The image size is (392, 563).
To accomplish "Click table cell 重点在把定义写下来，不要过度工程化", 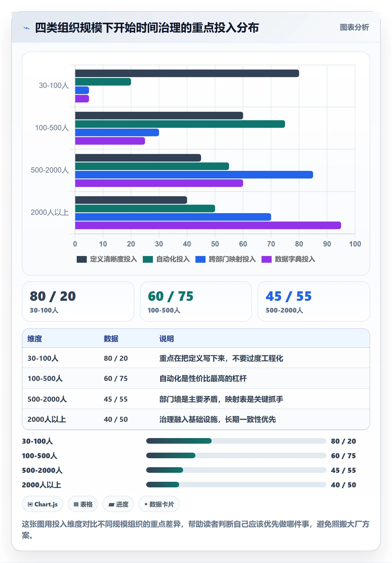I will [x=221, y=358].
